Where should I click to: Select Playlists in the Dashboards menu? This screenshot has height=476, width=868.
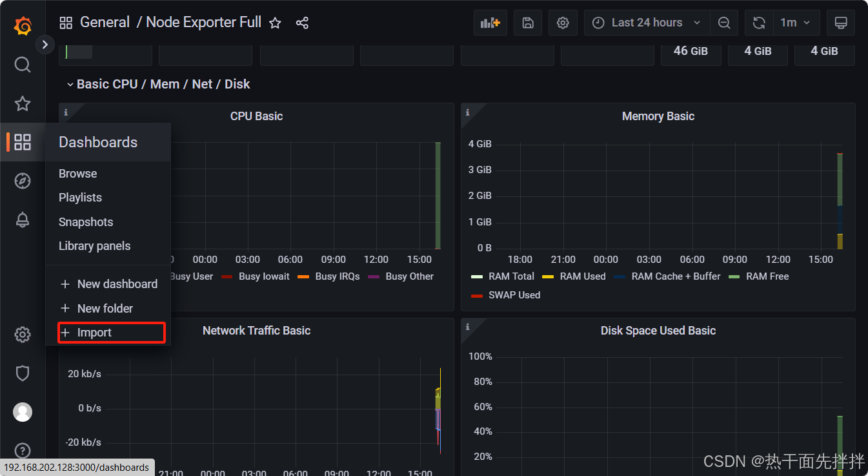point(81,198)
